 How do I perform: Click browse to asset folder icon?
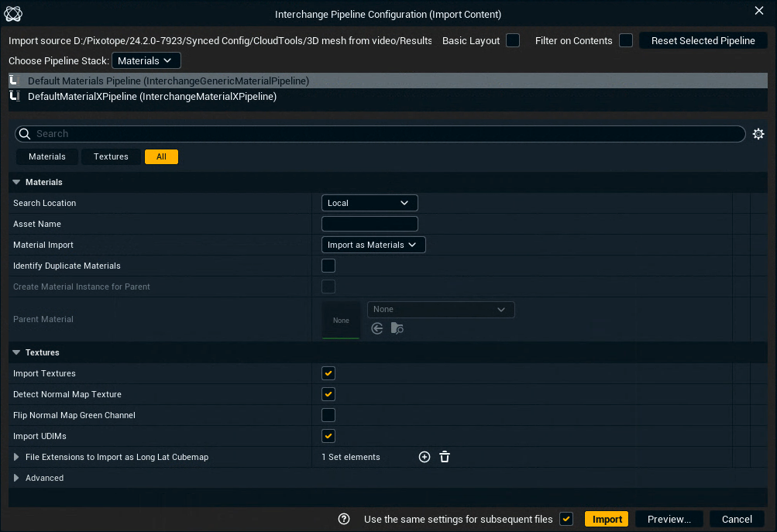397,328
